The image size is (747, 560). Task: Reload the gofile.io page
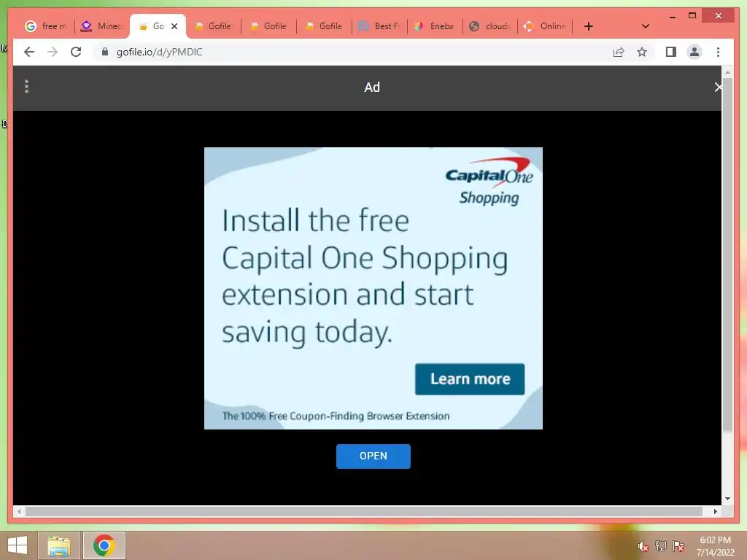tap(76, 52)
